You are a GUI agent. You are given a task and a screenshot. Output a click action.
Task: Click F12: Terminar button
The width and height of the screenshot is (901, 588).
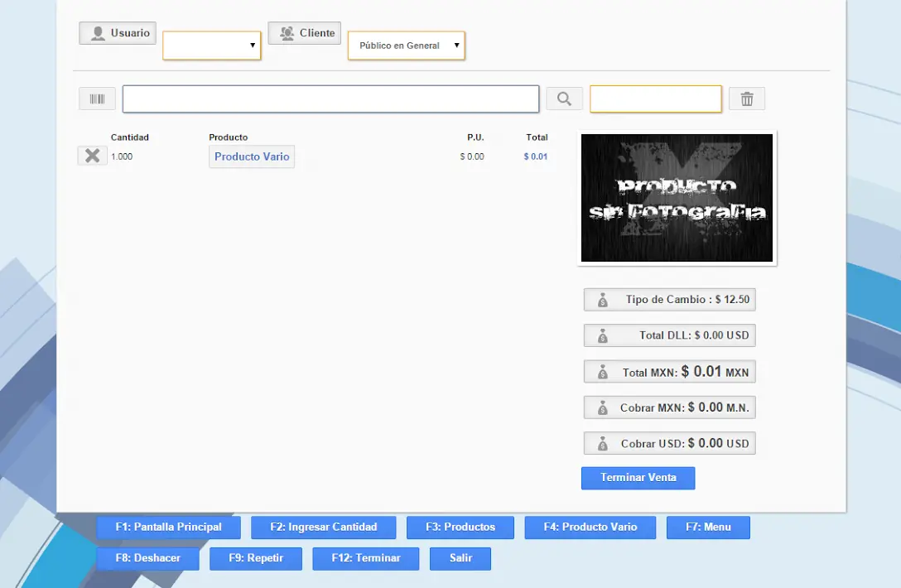(x=366, y=558)
